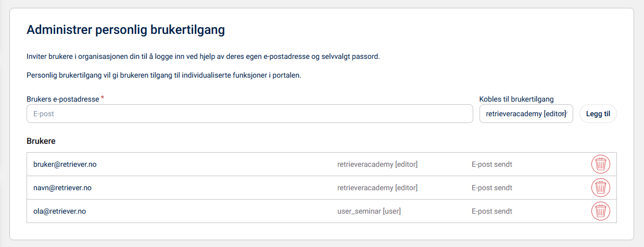Click the Administrer personlig brukertilgang heading
Viewport: 644px width, 247px height.
[x=125, y=30]
